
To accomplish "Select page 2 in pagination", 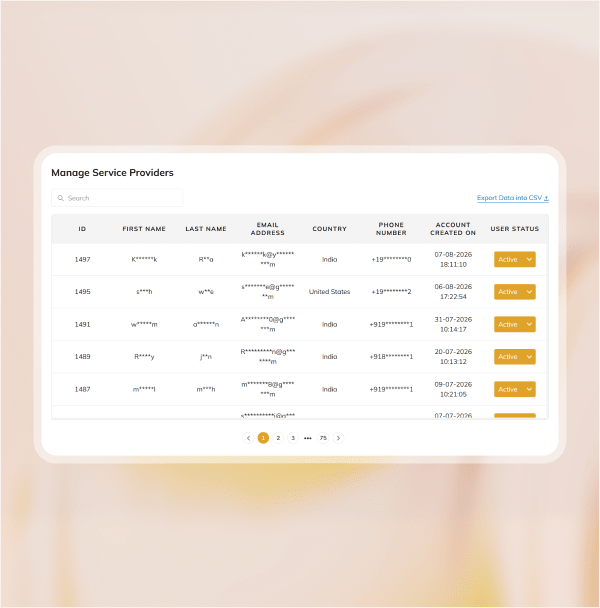I will click(x=278, y=438).
